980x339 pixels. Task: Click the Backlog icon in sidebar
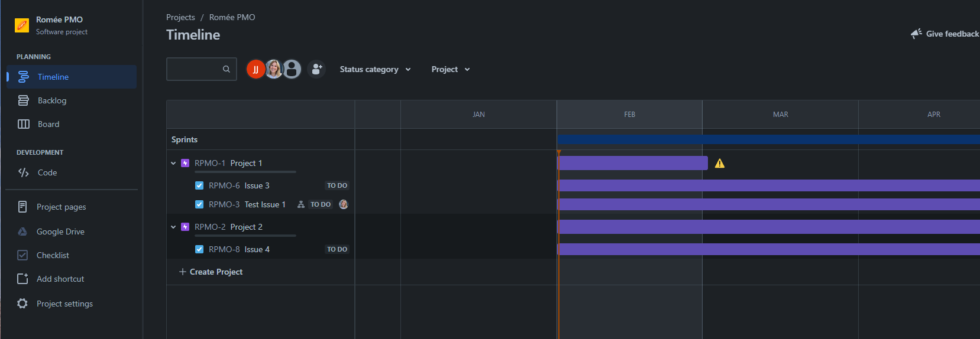pos(24,100)
